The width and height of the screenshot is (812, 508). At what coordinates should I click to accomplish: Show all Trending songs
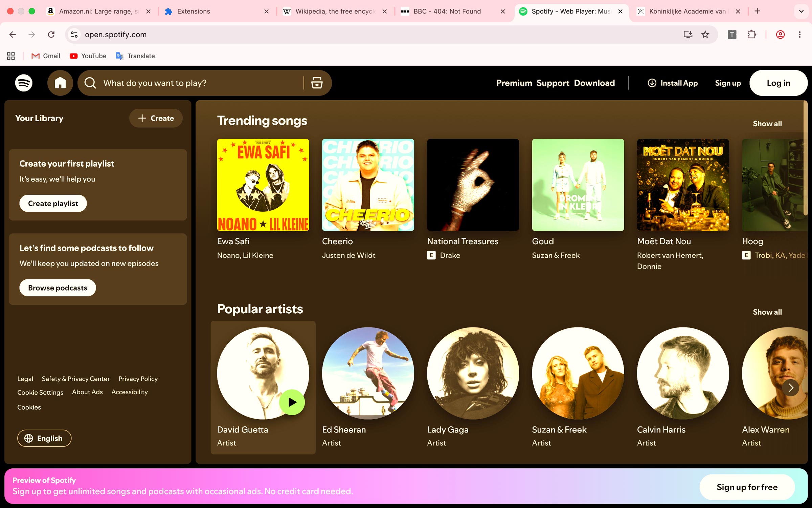[x=767, y=124]
